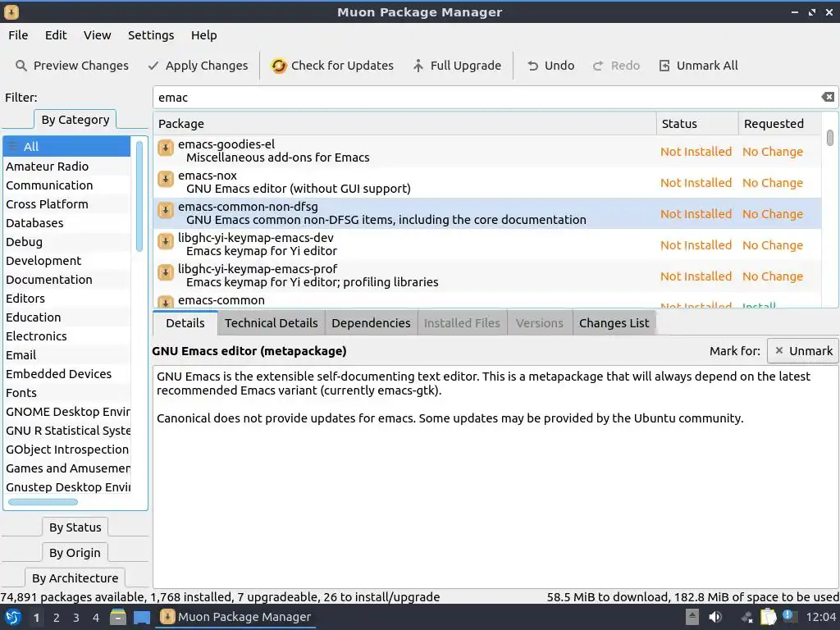Click the category list horizontal scrollbar
The height and width of the screenshot is (630, 840).
(x=43, y=502)
